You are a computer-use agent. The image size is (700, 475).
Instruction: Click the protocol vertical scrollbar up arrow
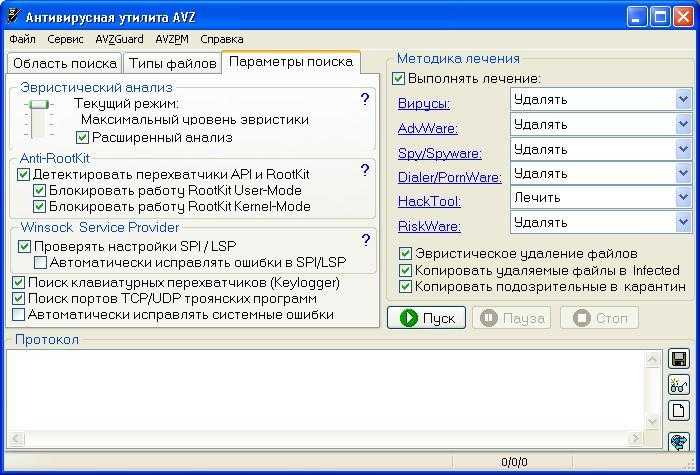[x=653, y=359]
